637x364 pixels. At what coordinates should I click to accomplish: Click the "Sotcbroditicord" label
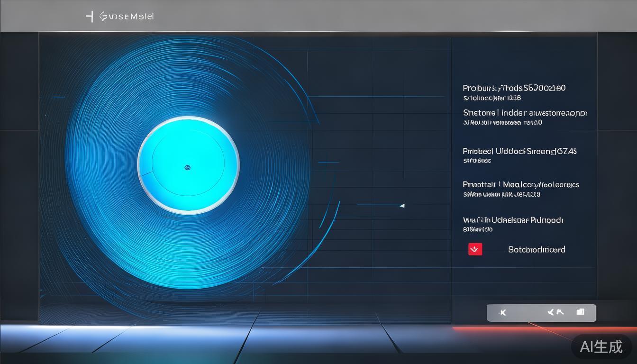point(537,249)
